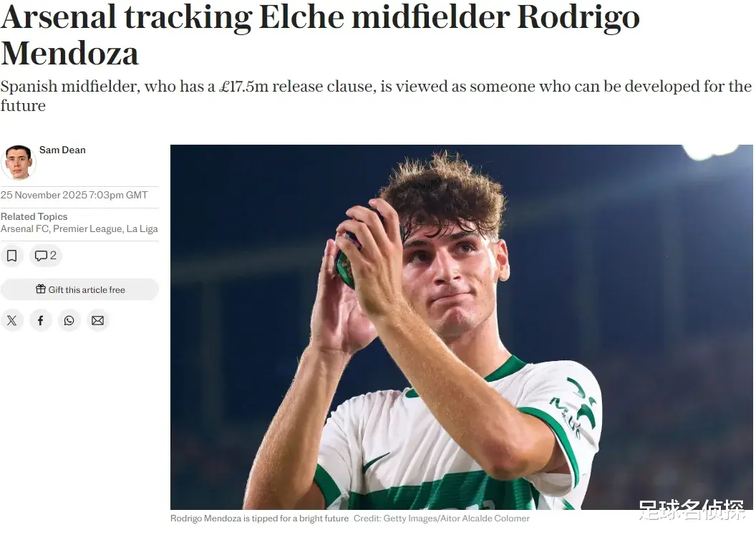Click the Getty Images photo credit text

point(441,519)
